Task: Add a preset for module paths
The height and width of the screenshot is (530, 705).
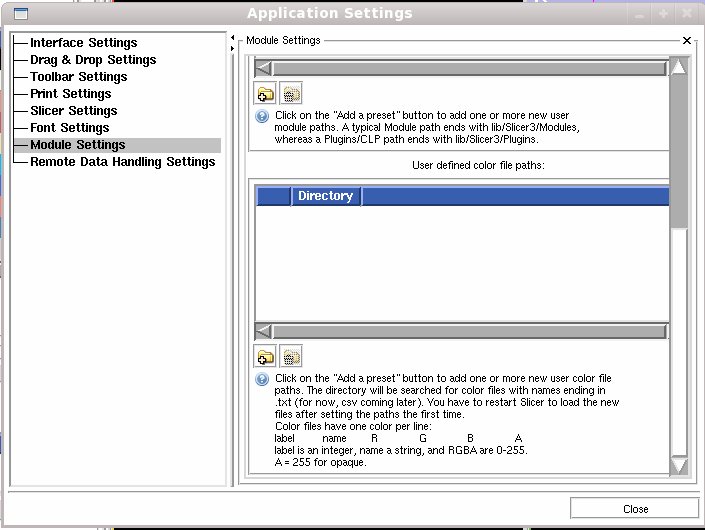Action: tap(265, 95)
